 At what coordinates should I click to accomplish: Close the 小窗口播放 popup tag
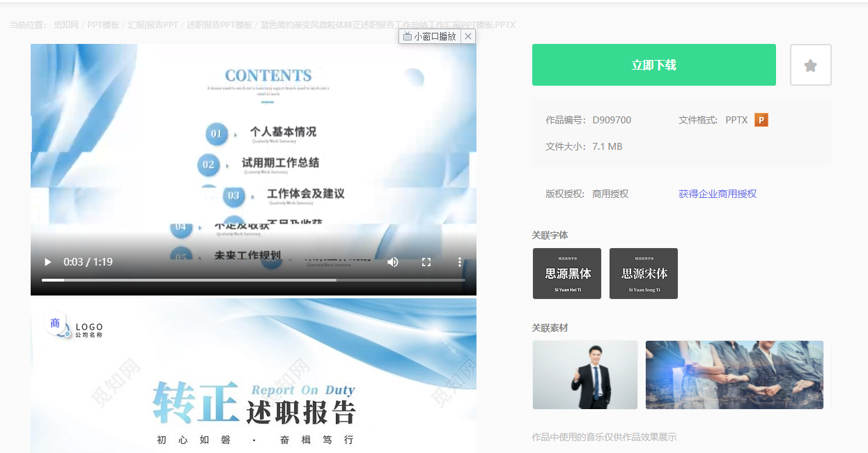468,36
